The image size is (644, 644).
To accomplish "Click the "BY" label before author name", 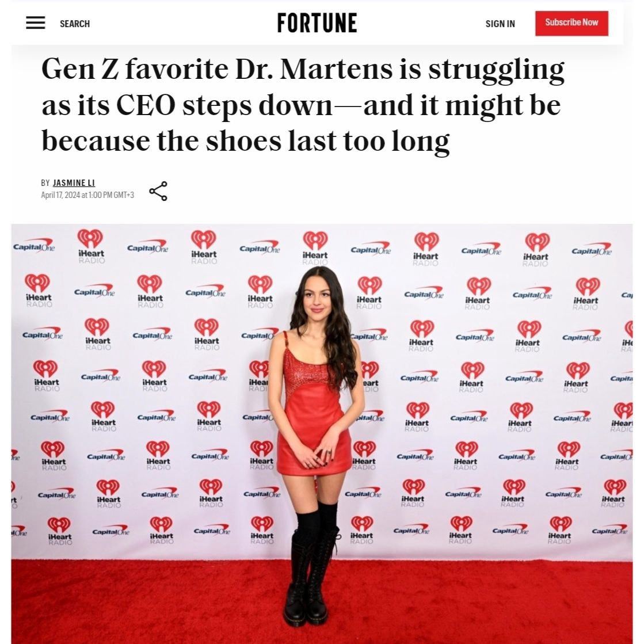I will tap(45, 183).
